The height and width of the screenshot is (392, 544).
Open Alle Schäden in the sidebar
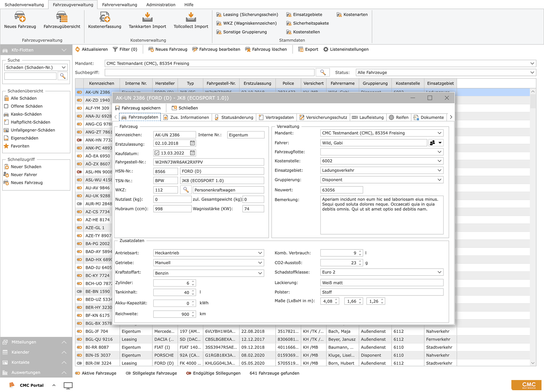tap(20, 98)
